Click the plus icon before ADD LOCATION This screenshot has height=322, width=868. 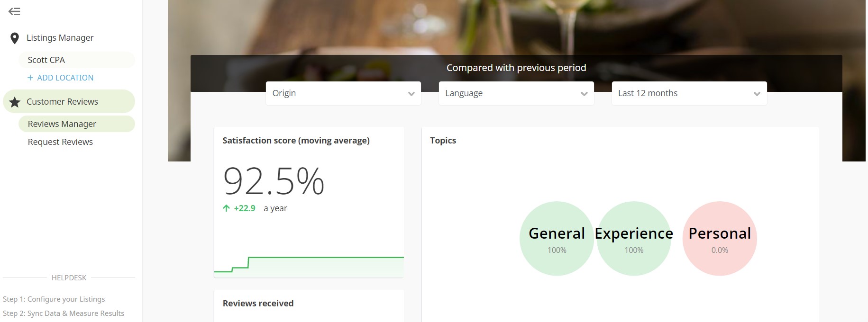(29, 77)
